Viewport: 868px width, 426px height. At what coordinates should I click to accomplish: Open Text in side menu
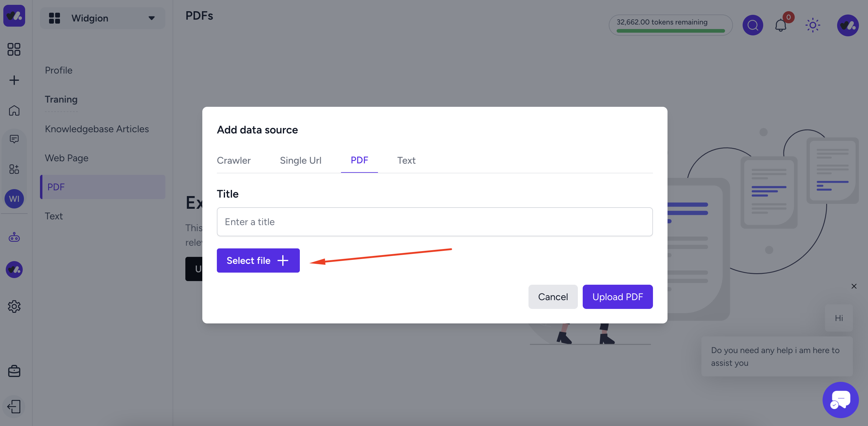54,216
